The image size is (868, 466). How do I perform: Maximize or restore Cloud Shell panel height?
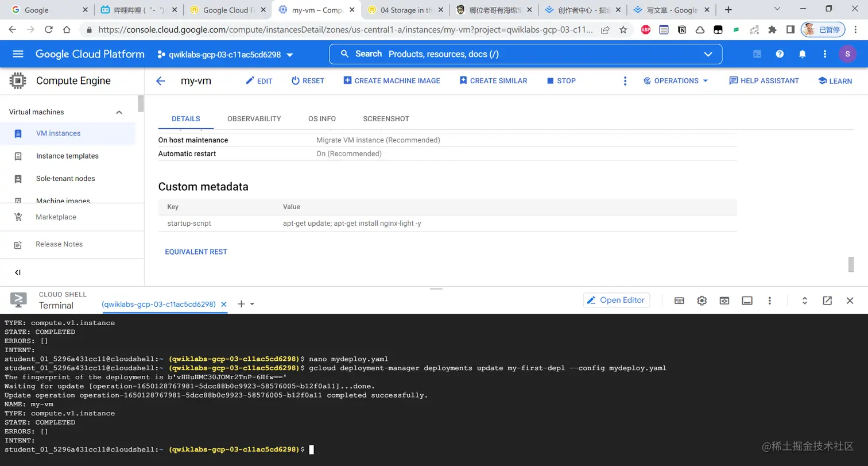point(805,301)
